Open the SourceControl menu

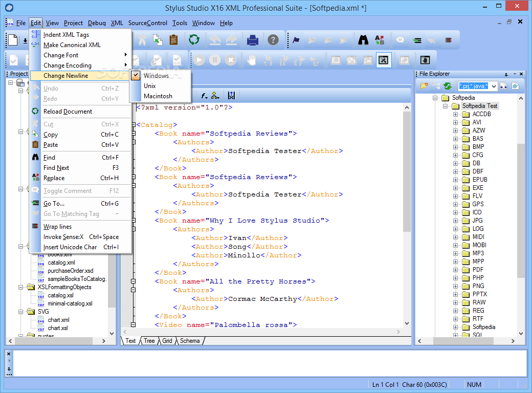pyautogui.click(x=148, y=23)
